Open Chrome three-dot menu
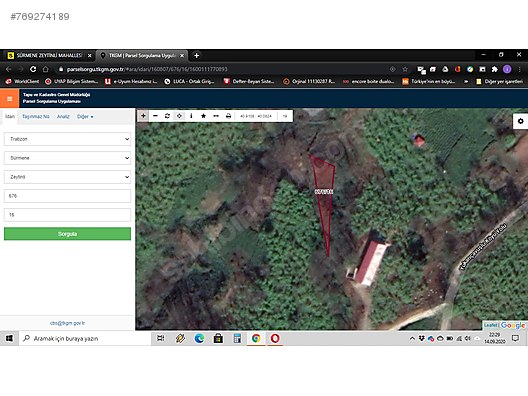Image resolution: width=528 pixels, height=396 pixels. click(x=520, y=69)
